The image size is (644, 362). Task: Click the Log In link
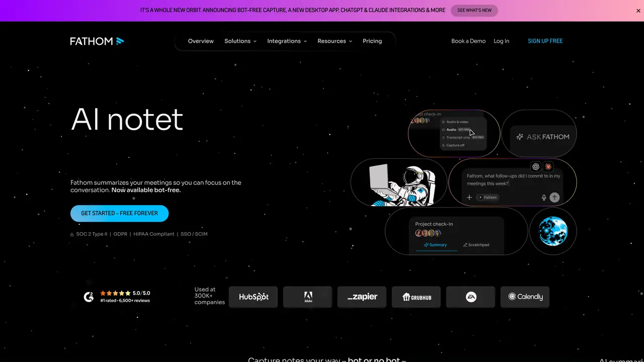(501, 41)
